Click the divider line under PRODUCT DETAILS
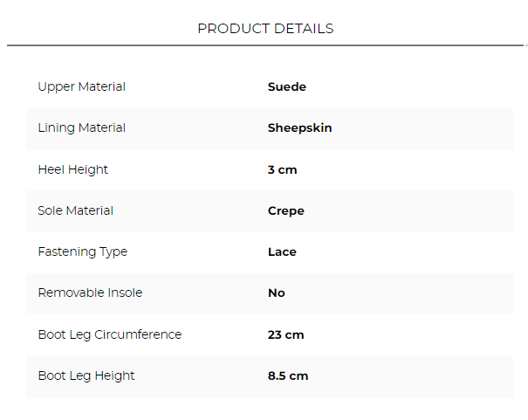528x420 pixels. 265,45
